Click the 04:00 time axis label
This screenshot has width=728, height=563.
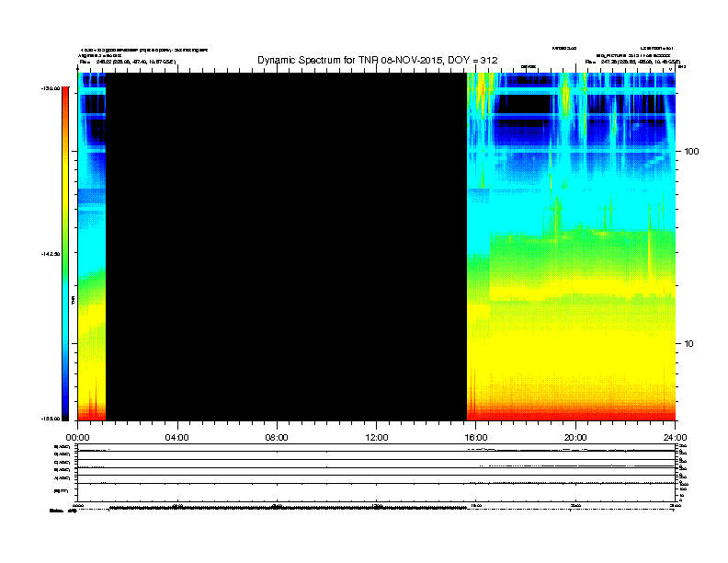point(176,438)
